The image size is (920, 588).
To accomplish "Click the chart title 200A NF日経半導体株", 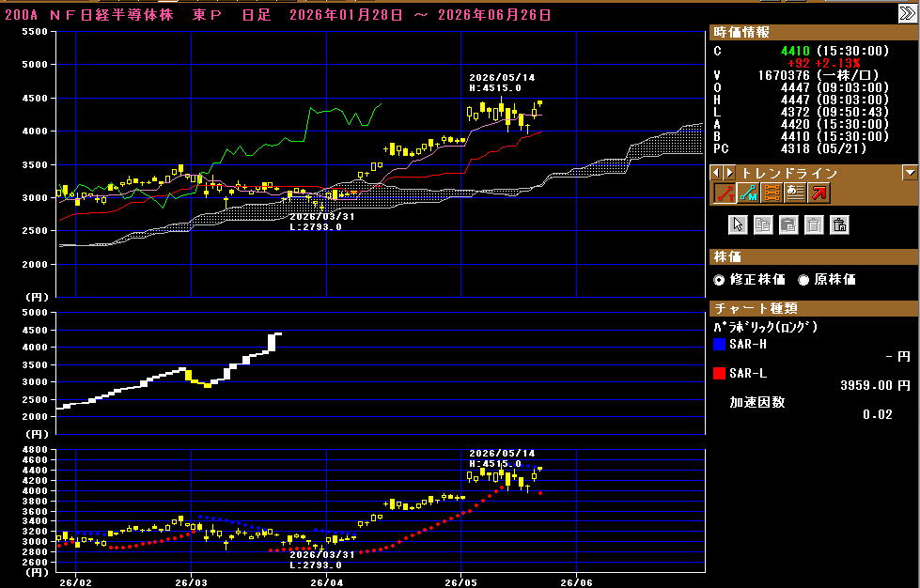I will pyautogui.click(x=89, y=15).
